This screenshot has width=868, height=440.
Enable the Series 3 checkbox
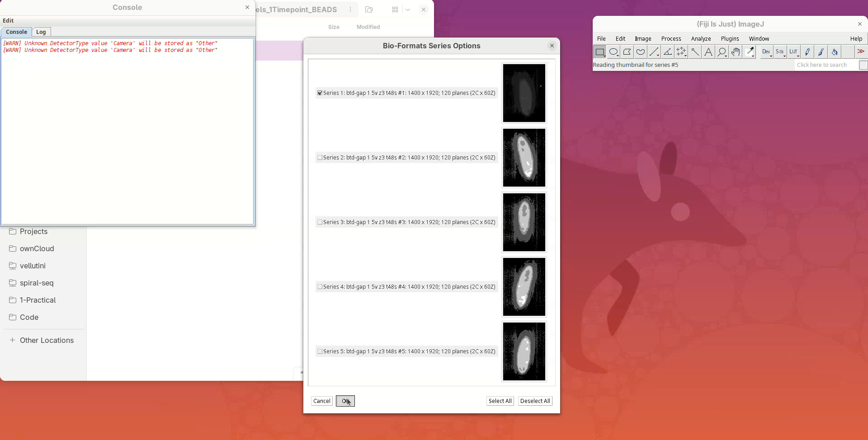pyautogui.click(x=320, y=222)
